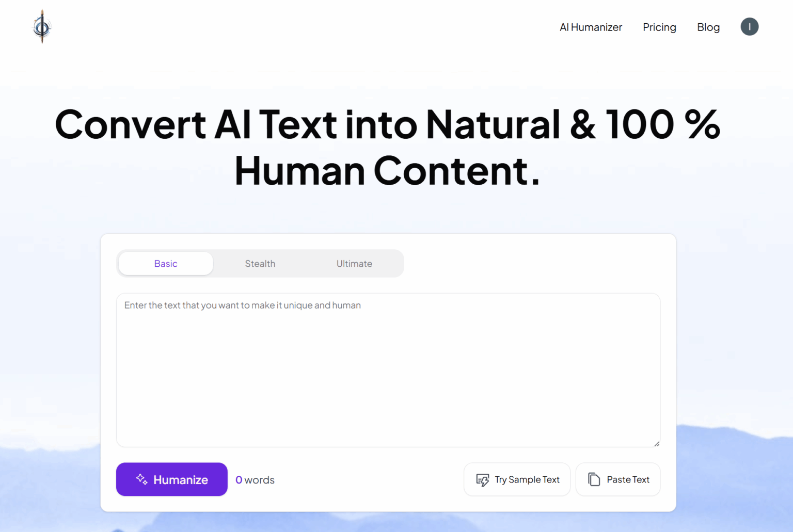Click the Paste Text button
Viewport: 793px width, 532px height.
[x=618, y=479]
